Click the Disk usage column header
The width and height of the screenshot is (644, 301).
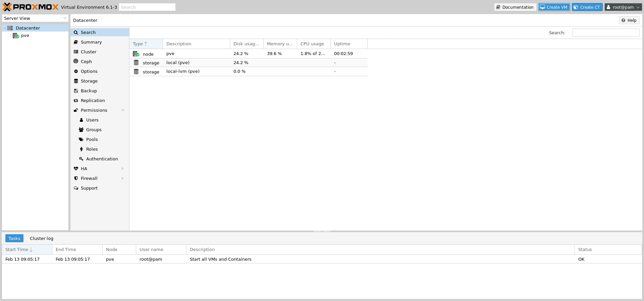click(247, 44)
